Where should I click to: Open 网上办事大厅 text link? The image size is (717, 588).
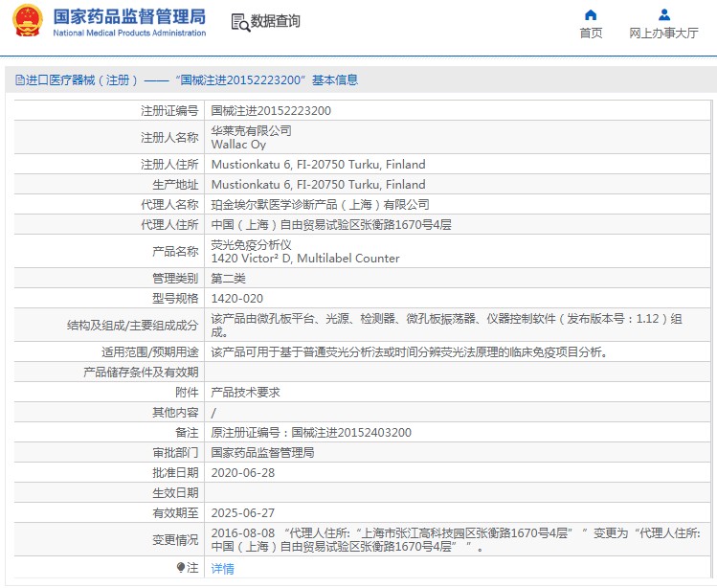[664, 33]
